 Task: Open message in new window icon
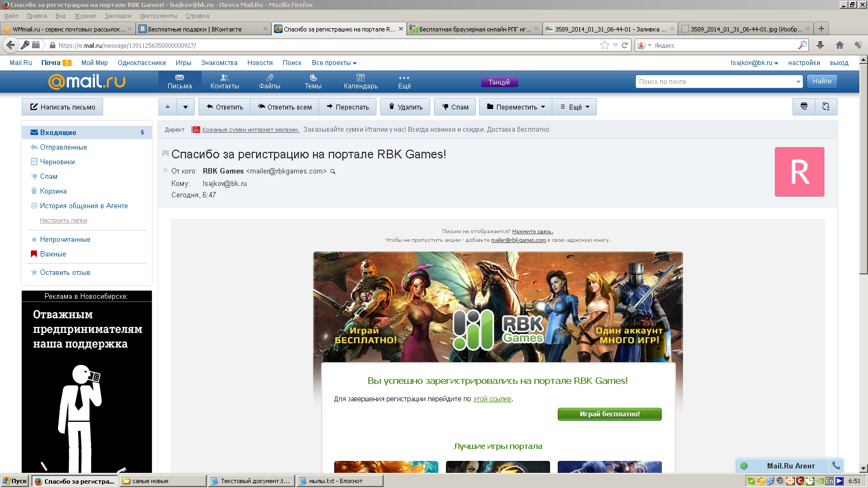click(x=826, y=107)
